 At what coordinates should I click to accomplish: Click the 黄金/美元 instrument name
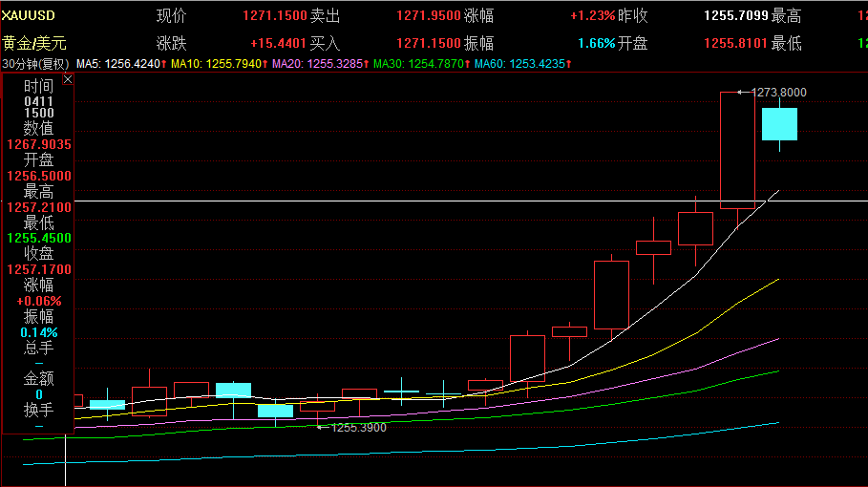point(34,43)
